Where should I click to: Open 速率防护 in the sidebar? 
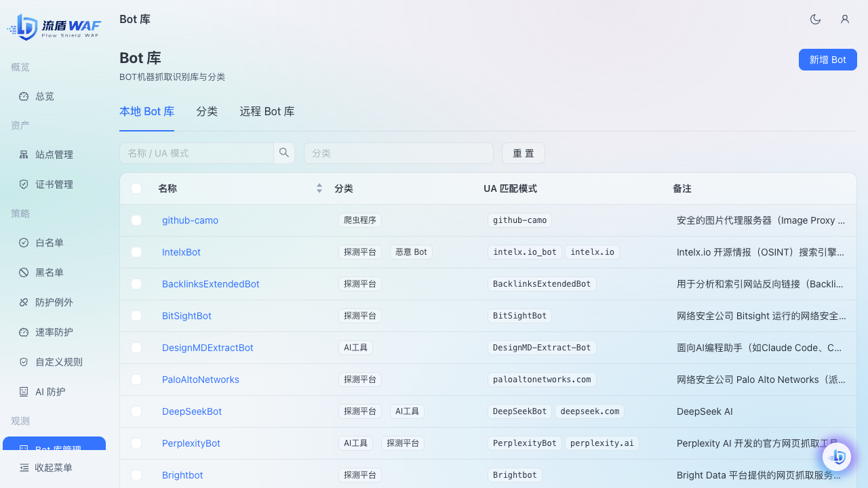tap(54, 332)
